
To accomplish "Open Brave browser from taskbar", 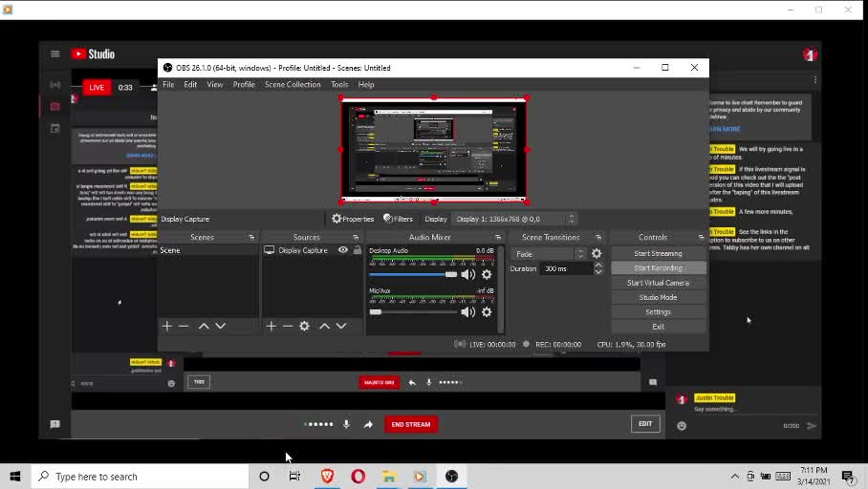I will pyautogui.click(x=327, y=476).
